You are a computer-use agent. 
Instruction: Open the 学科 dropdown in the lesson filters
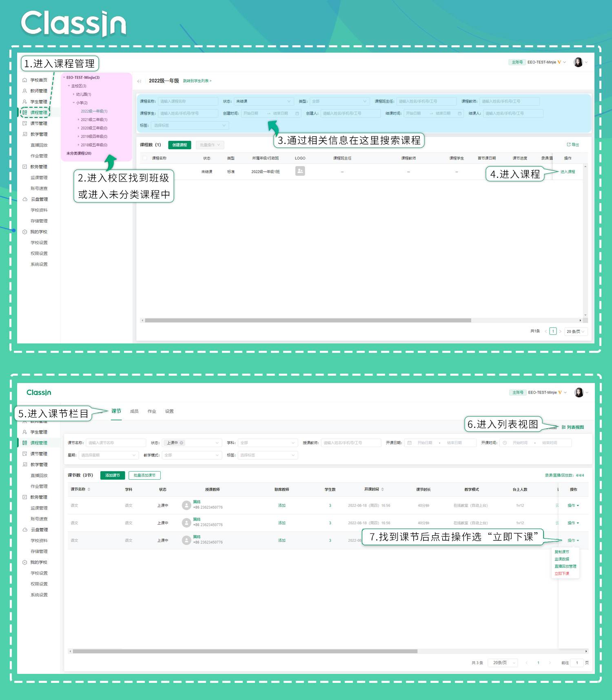coord(268,443)
